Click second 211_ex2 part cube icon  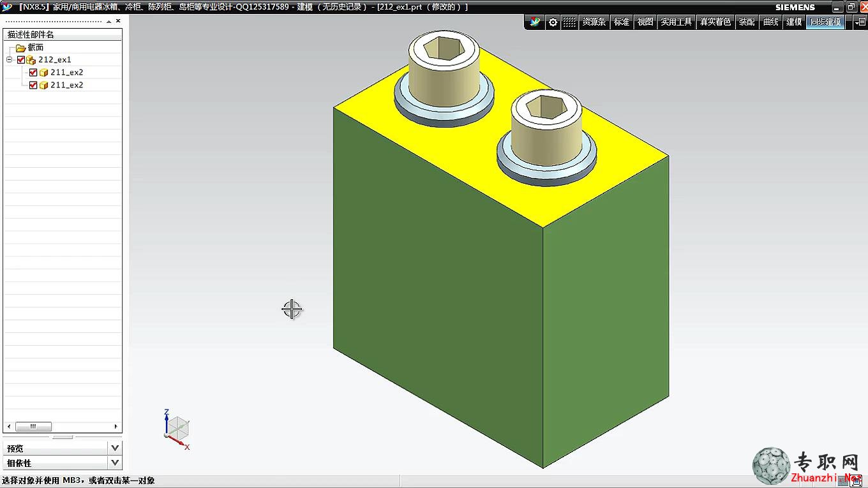click(43, 85)
